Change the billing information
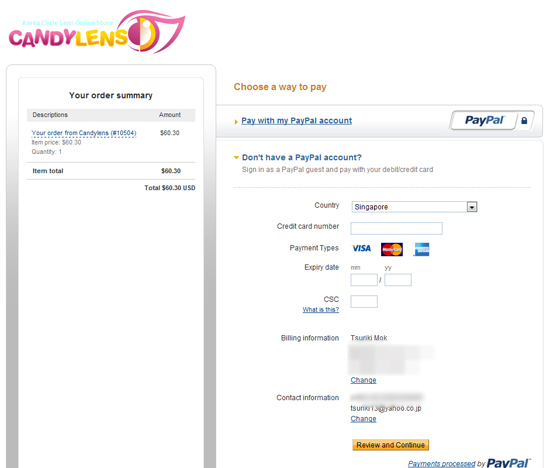Viewport: 550px width, 468px height. click(363, 380)
